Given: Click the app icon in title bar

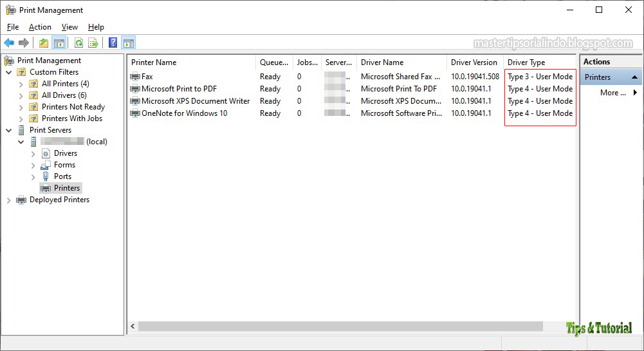Looking at the screenshot, I should point(11,10).
